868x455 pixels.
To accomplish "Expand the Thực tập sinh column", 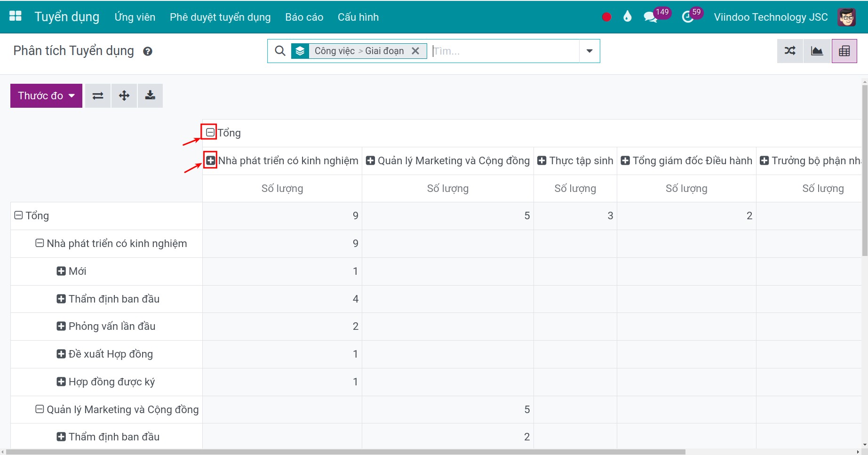I will (542, 161).
